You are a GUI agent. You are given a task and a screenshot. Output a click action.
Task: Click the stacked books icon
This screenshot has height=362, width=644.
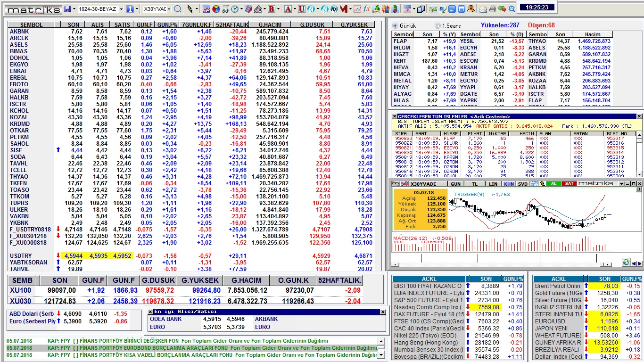pos(248,9)
